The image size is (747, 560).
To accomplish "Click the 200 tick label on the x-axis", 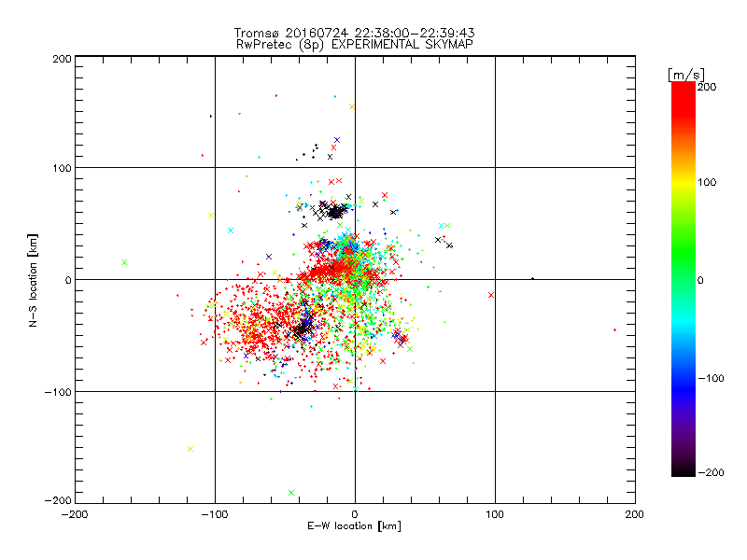I will coord(635,514).
